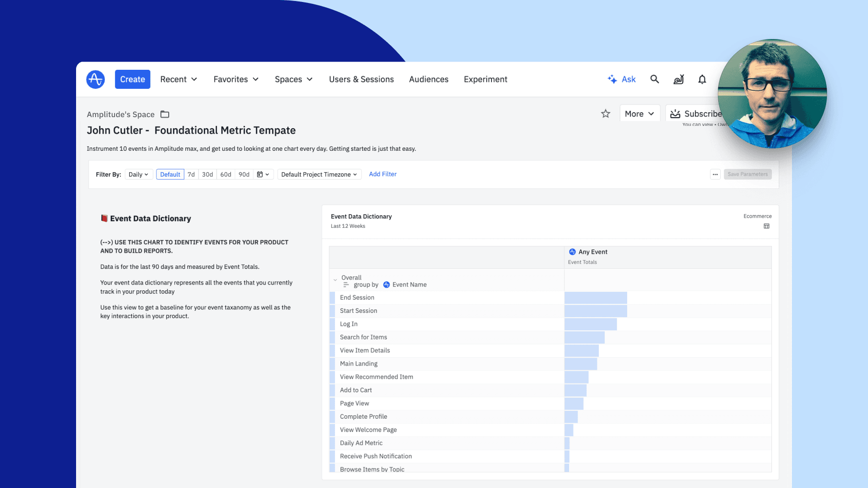The width and height of the screenshot is (868, 488).
Task: Open the notifications bell icon
Action: (x=702, y=79)
